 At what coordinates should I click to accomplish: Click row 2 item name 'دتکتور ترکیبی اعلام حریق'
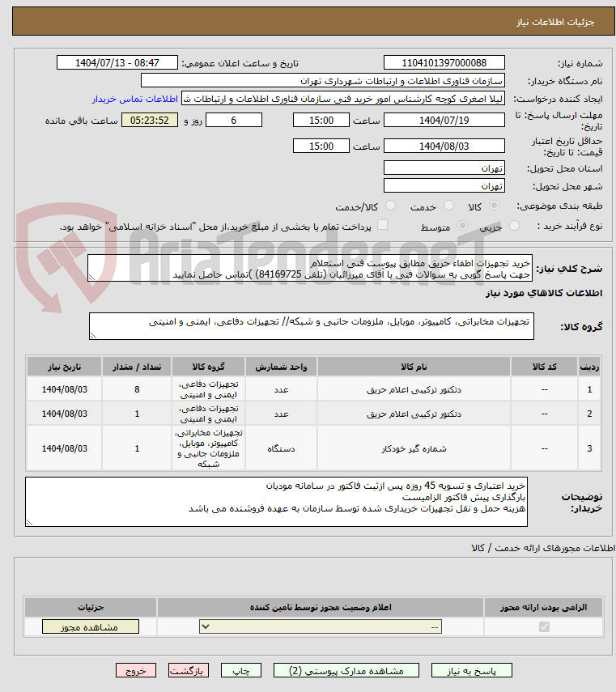coord(414,414)
